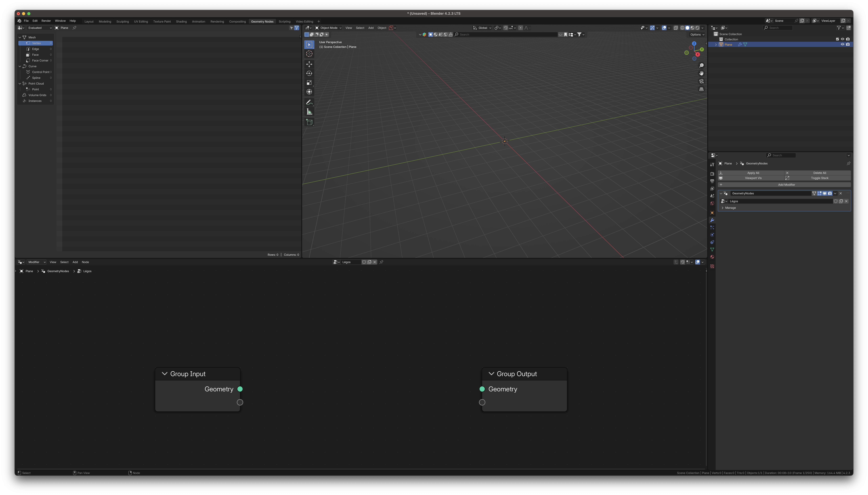This screenshot has width=868, height=495.
Task: Click the Toggle Stack button
Action: [817, 178]
